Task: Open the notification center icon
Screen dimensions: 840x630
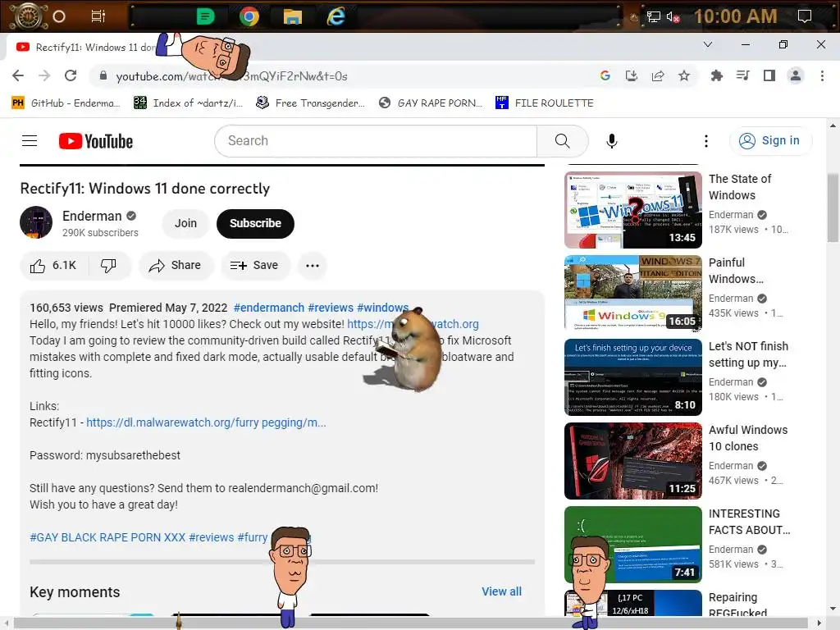Action: [x=805, y=16]
